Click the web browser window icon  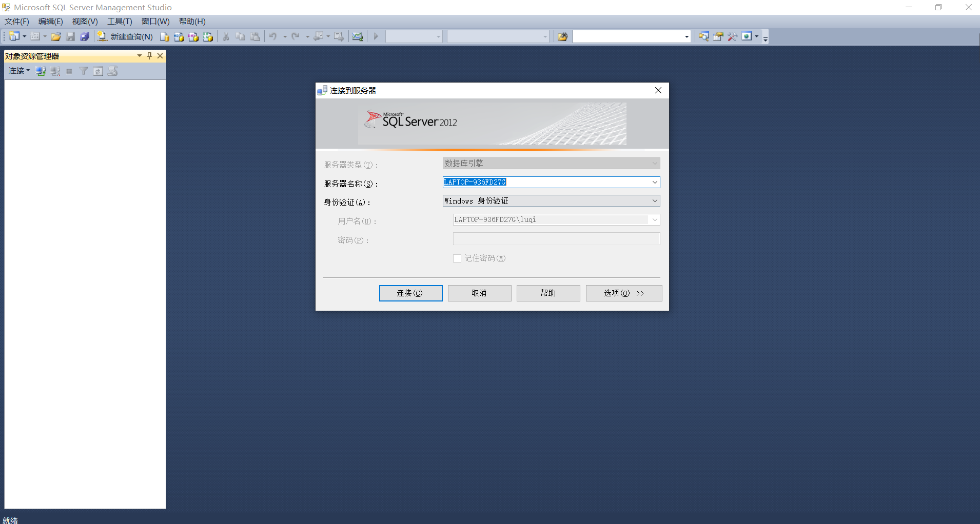coord(747,36)
